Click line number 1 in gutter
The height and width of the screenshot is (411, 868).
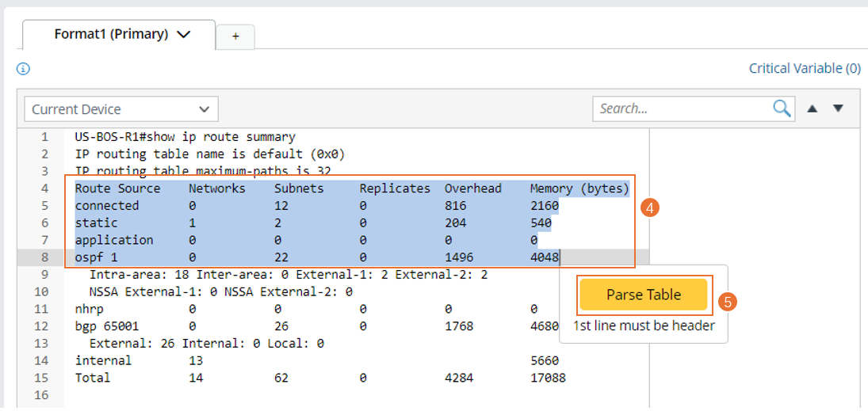click(45, 137)
